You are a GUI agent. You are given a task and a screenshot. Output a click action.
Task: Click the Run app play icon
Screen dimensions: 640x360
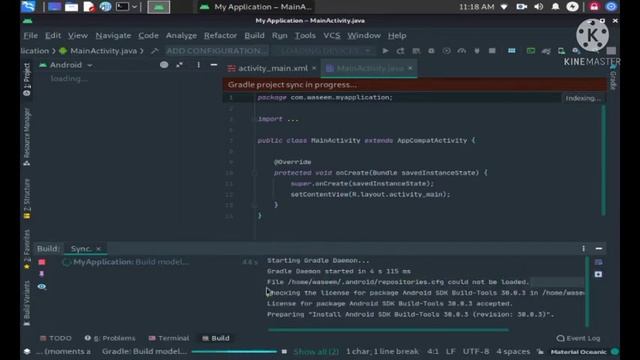385,51
